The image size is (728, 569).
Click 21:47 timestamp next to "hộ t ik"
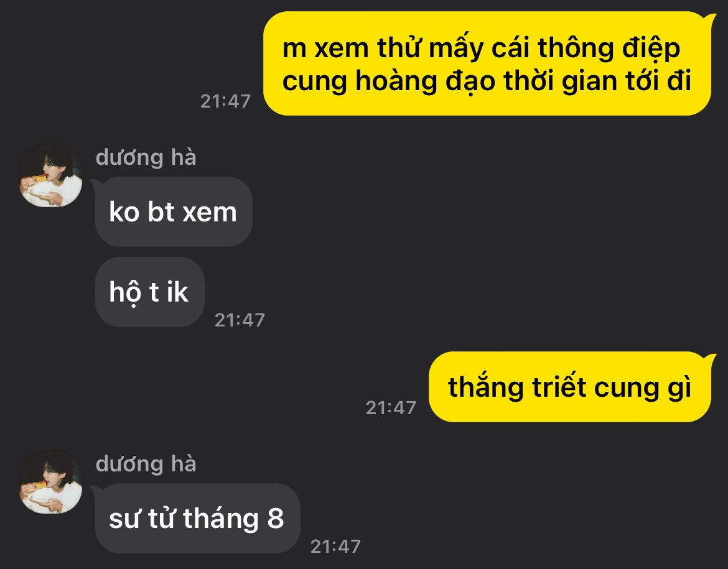pos(240,320)
